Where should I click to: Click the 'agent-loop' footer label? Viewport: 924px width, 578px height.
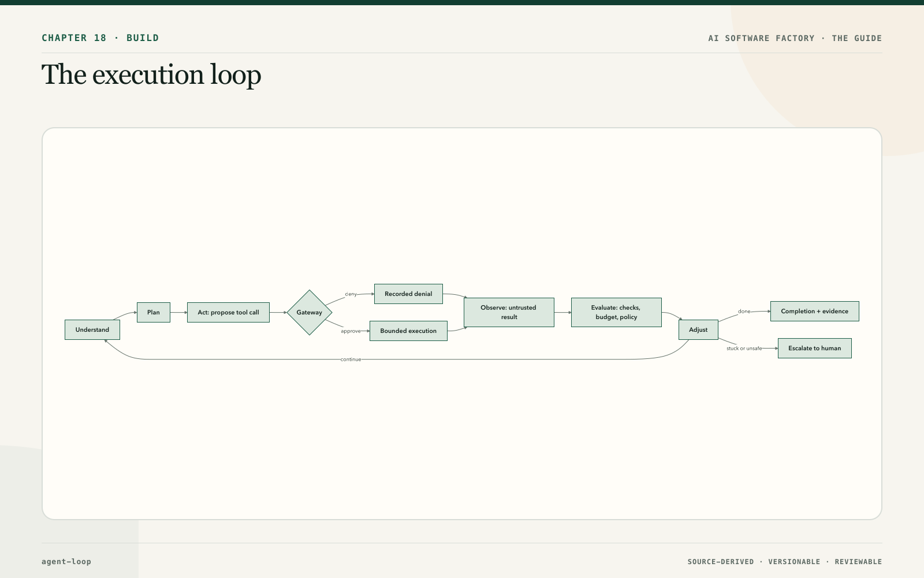pyautogui.click(x=66, y=561)
